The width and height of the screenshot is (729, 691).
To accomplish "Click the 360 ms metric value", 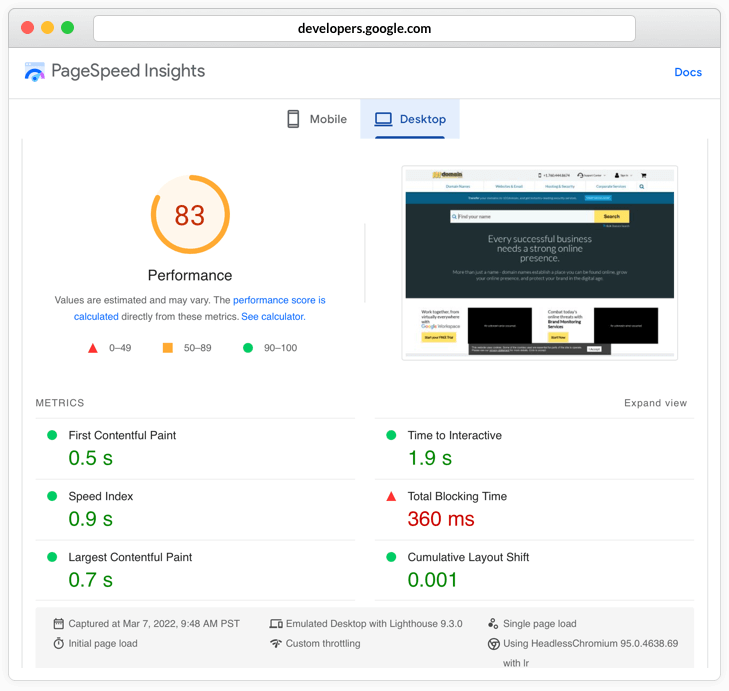I will [441, 519].
